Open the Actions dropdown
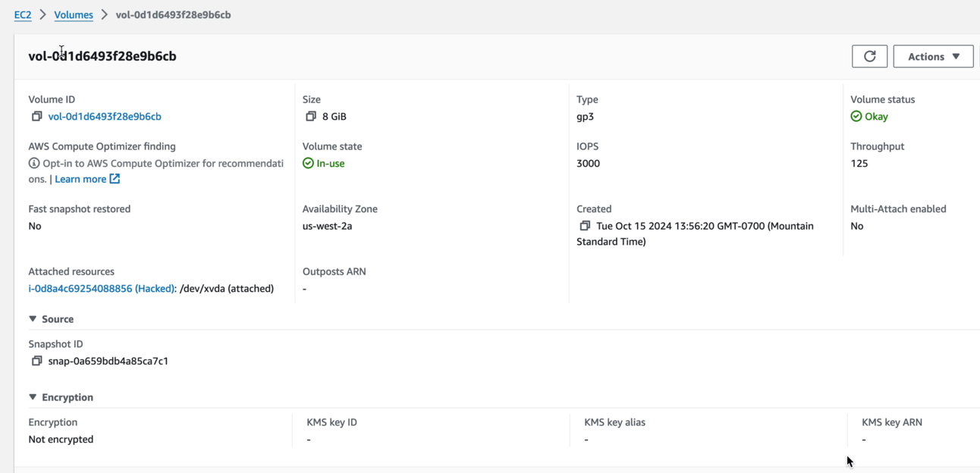 pyautogui.click(x=933, y=55)
